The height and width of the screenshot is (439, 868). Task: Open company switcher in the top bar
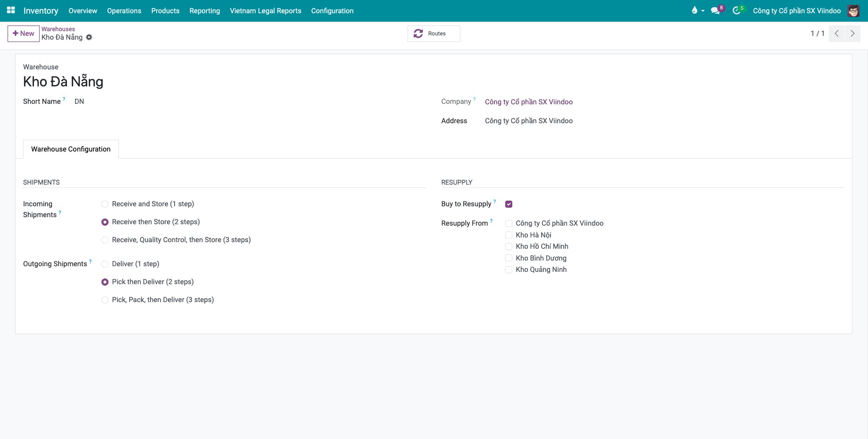[x=797, y=10]
